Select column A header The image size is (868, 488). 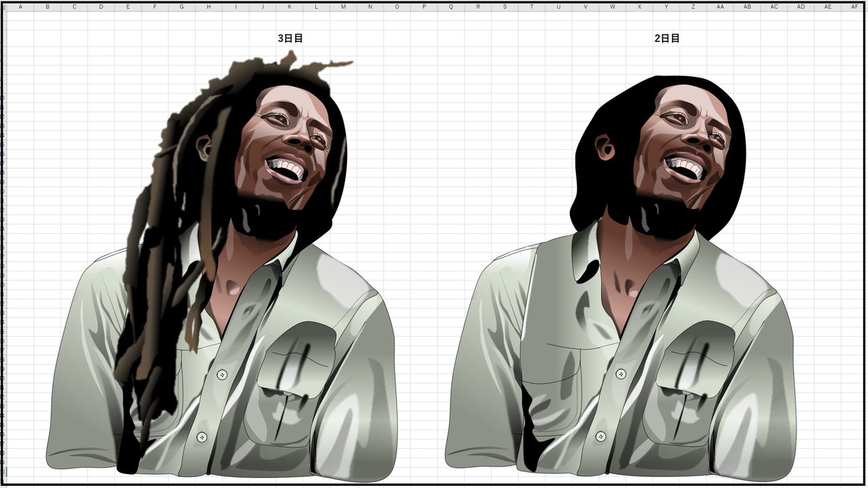pyautogui.click(x=20, y=7)
